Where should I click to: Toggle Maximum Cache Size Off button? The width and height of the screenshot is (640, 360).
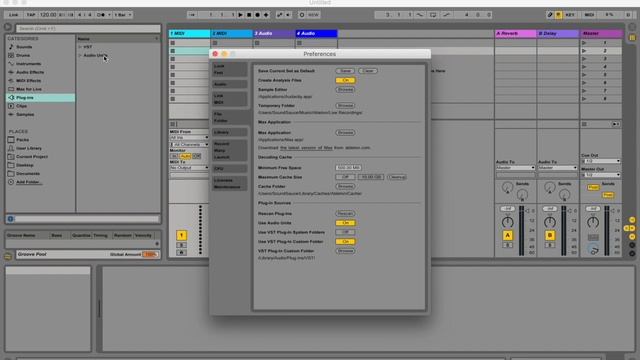[345, 177]
